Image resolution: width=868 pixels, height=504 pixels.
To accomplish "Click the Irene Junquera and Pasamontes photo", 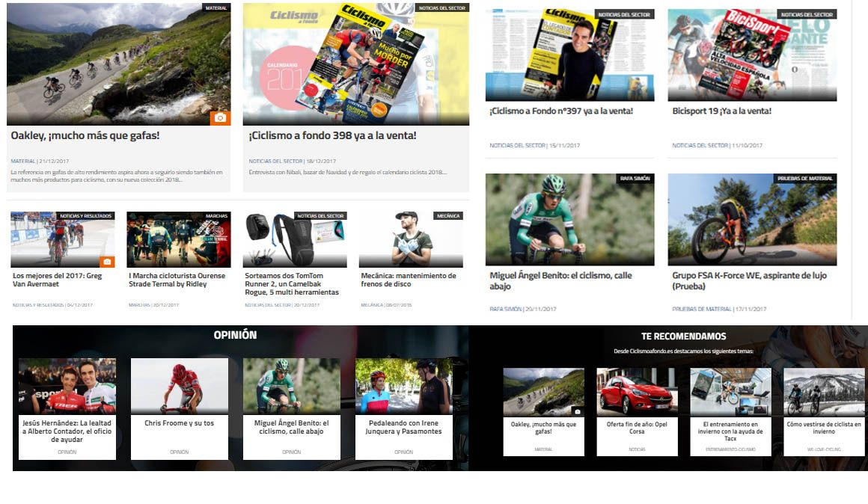I will 403,386.
